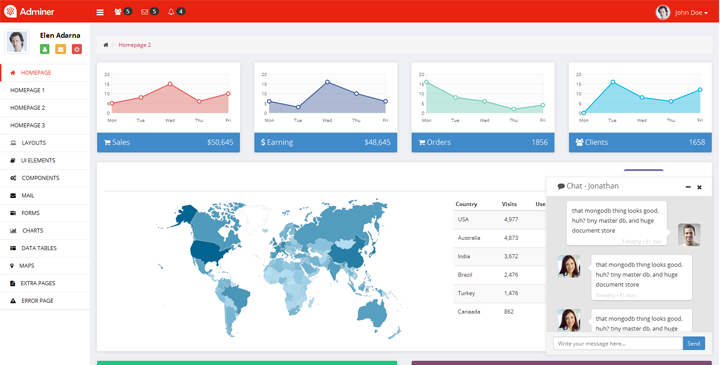
Task: Click the man's avatar in the chat
Action: (689, 235)
